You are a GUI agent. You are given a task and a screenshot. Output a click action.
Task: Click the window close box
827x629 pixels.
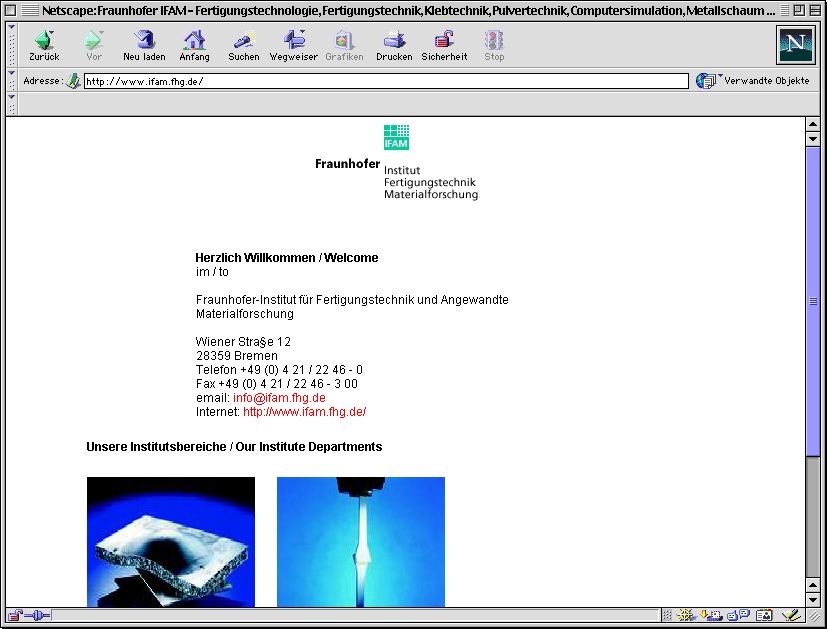click(11, 10)
